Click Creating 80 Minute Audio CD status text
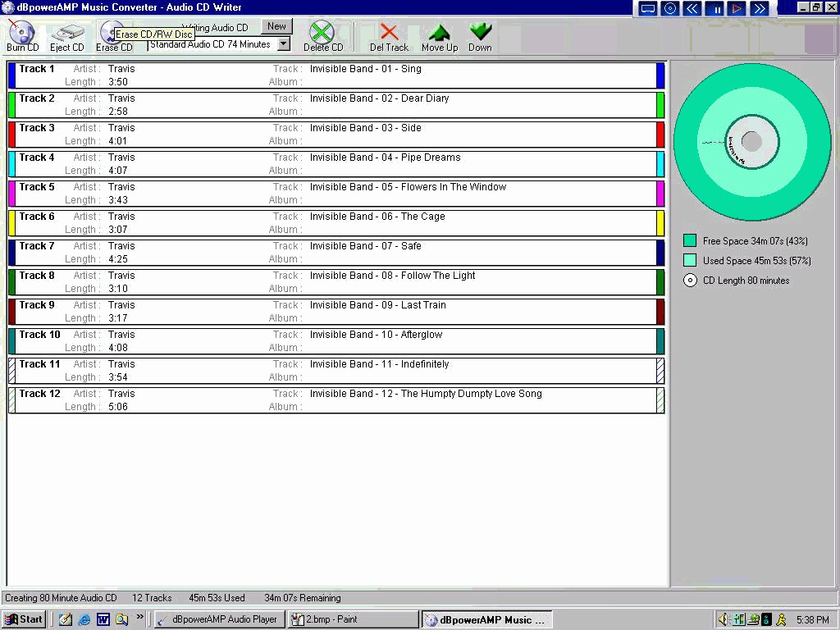Screen dimensions: 840x630 tap(61, 598)
